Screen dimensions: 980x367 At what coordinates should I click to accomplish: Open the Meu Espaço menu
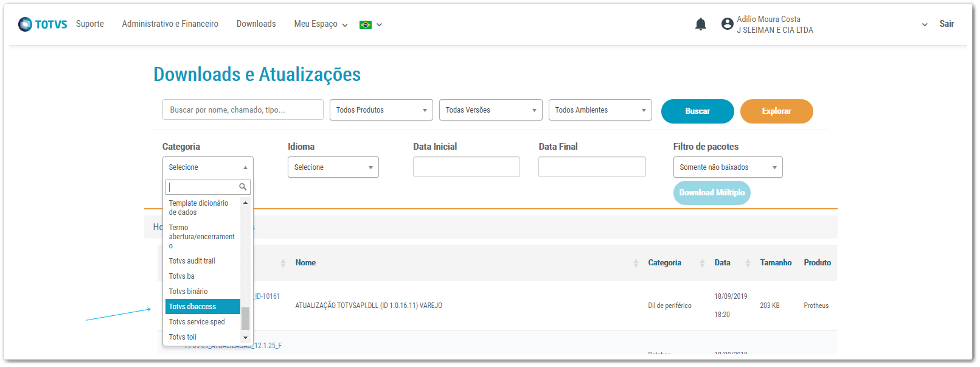click(x=321, y=24)
